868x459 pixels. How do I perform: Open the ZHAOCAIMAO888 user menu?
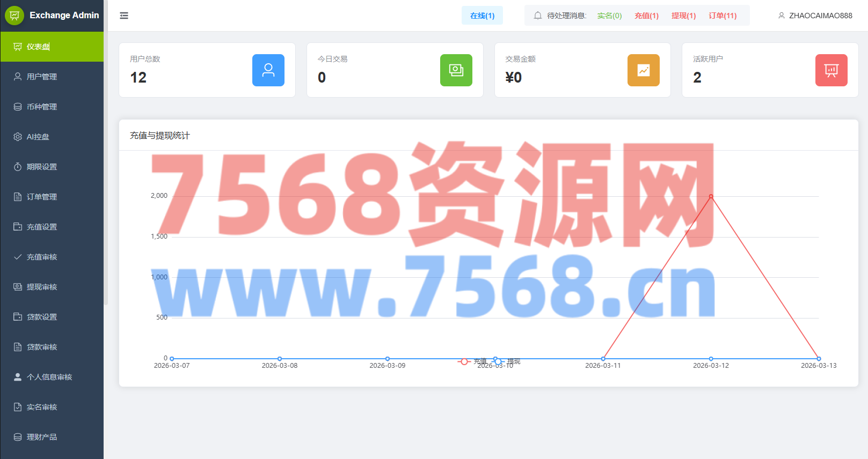coord(815,16)
